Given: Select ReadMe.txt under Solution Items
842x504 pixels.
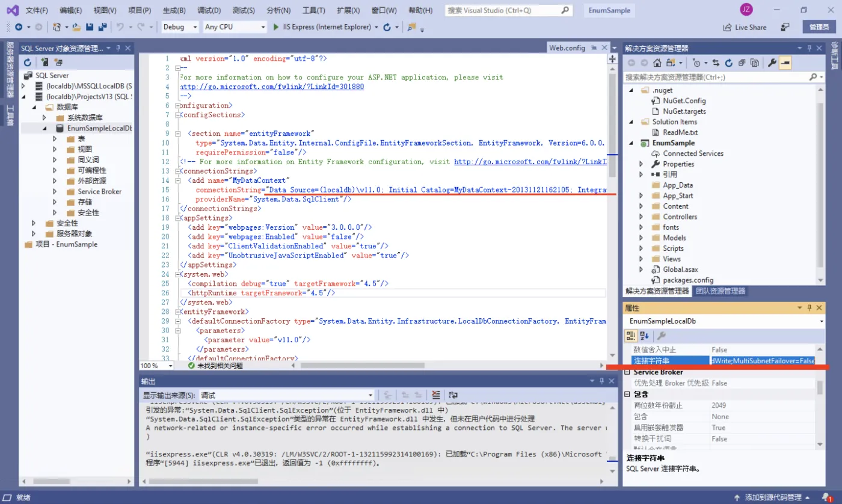Looking at the screenshot, I should (x=680, y=132).
